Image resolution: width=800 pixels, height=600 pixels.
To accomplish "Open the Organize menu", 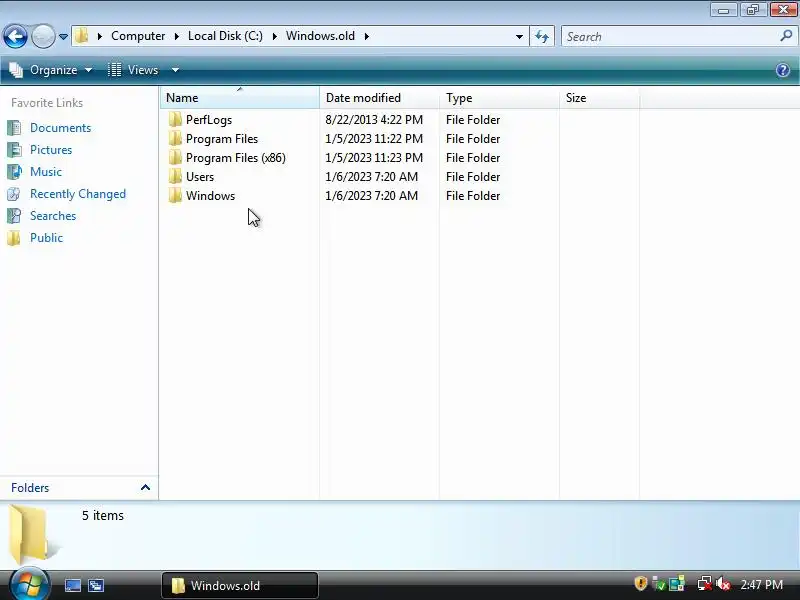I will click(x=51, y=70).
